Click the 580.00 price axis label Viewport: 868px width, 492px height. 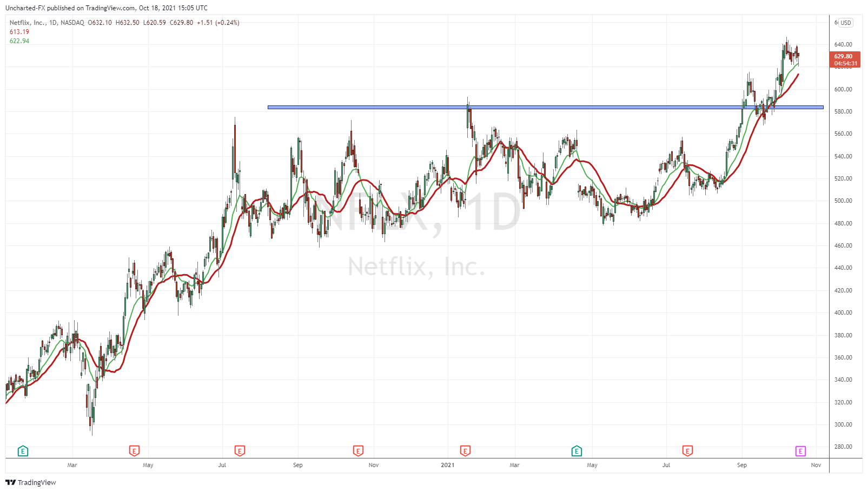click(843, 111)
